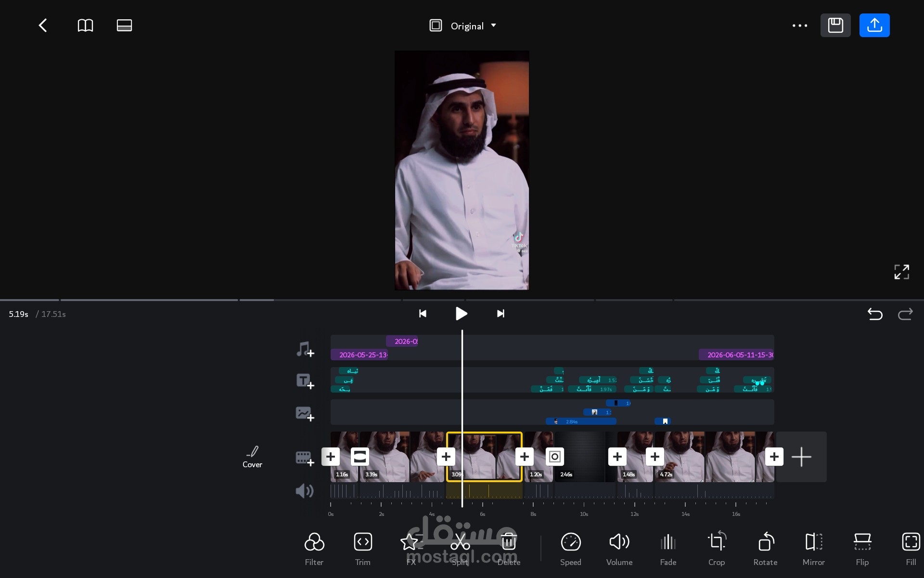Add transition before the 1.16s clip

coord(331,457)
